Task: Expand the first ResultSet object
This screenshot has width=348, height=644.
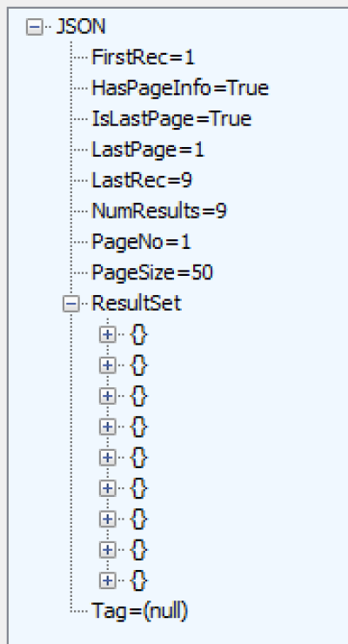Action: (108, 335)
